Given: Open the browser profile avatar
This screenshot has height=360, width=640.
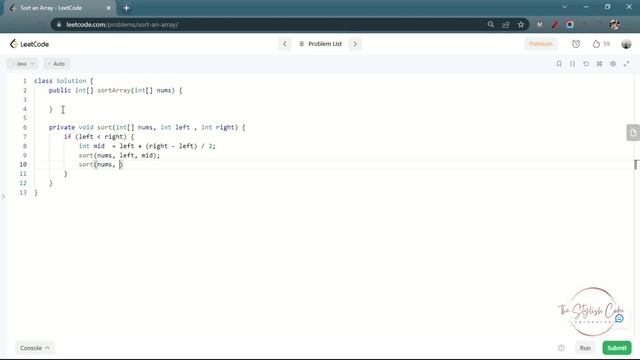Looking at the screenshot, I should [615, 24].
